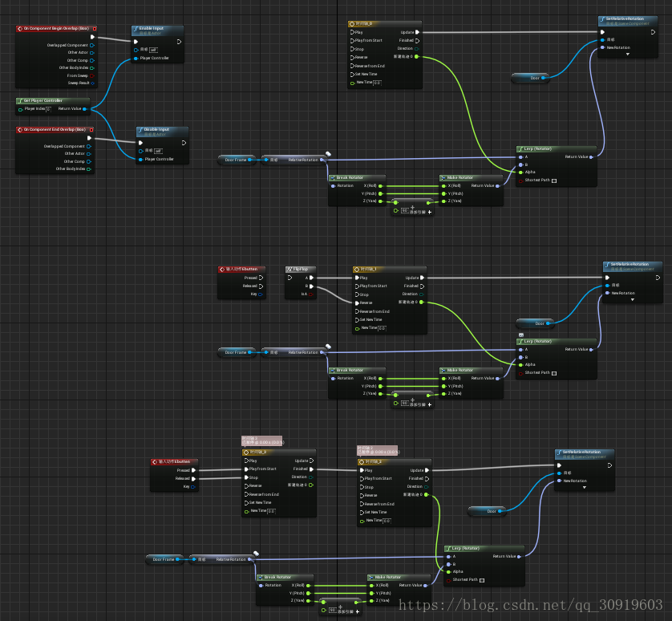Screen dimensions: 672x621
Task: Toggle Shortest Path on Lerp wired to 时间轴_0
Action: point(554,181)
